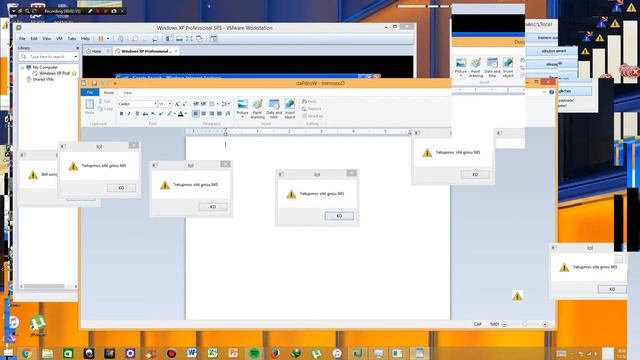Justify text in WordPad ribbon
This screenshot has width=640, height=360.
pos(220,113)
